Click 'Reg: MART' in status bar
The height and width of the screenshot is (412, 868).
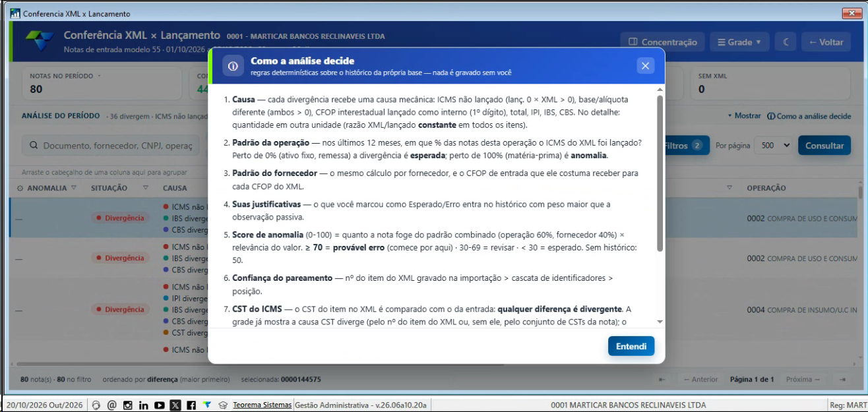(848, 405)
